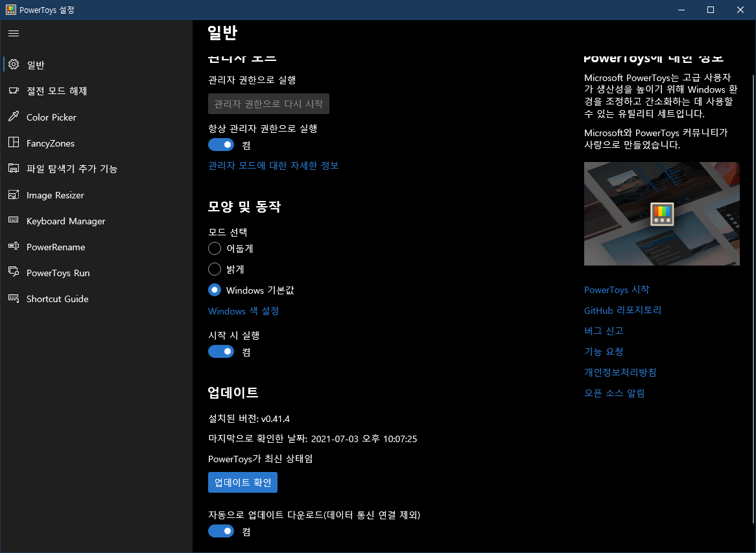Click the Keyboard Manager keyboard icon
This screenshot has width=756, height=553.
pyautogui.click(x=14, y=220)
